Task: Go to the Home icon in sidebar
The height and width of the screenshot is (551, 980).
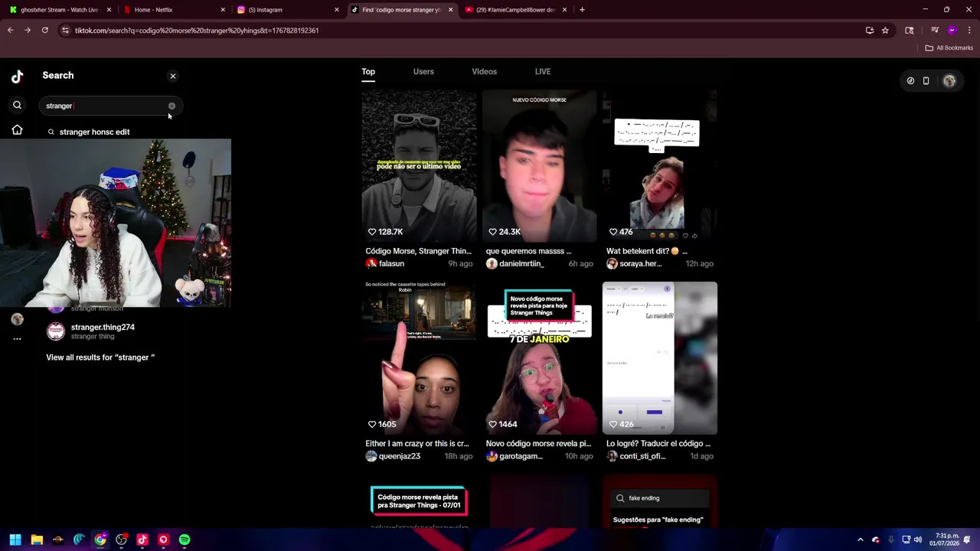Action: tap(17, 130)
